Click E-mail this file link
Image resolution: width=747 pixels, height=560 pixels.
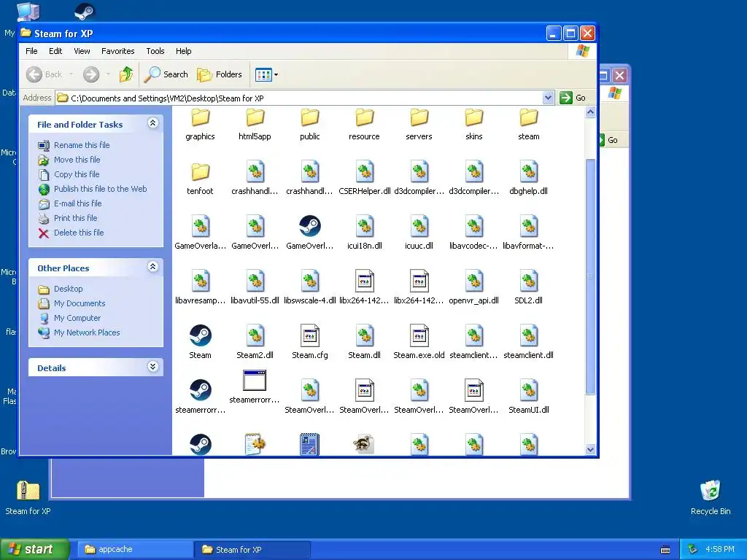pos(77,203)
